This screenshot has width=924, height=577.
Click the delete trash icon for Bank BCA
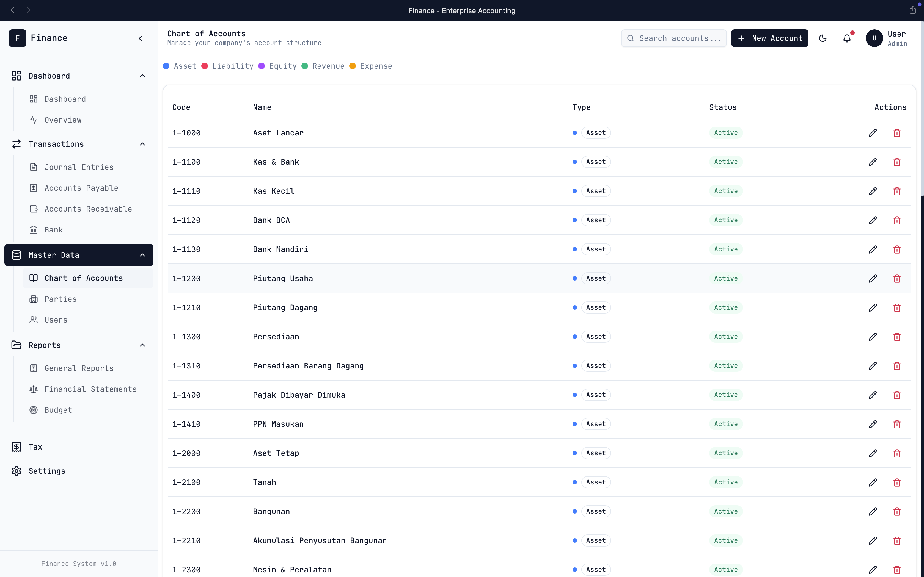[x=897, y=220]
